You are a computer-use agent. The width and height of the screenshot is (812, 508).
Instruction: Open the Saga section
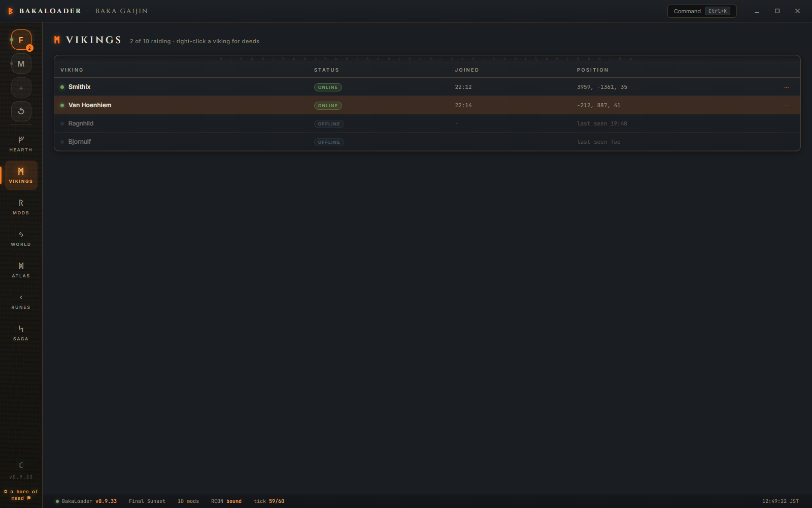pos(21,333)
